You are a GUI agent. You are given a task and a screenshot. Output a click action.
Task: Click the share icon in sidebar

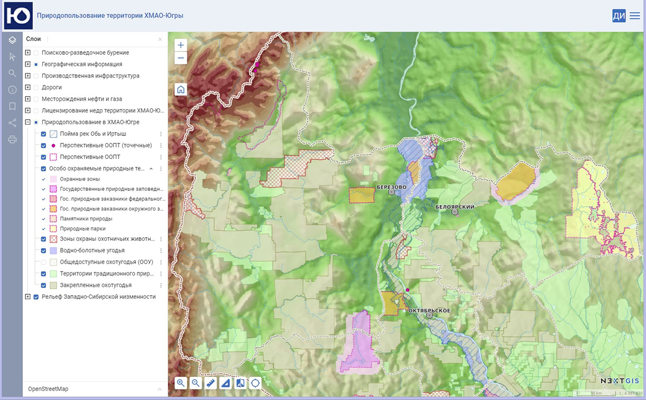pyautogui.click(x=12, y=123)
